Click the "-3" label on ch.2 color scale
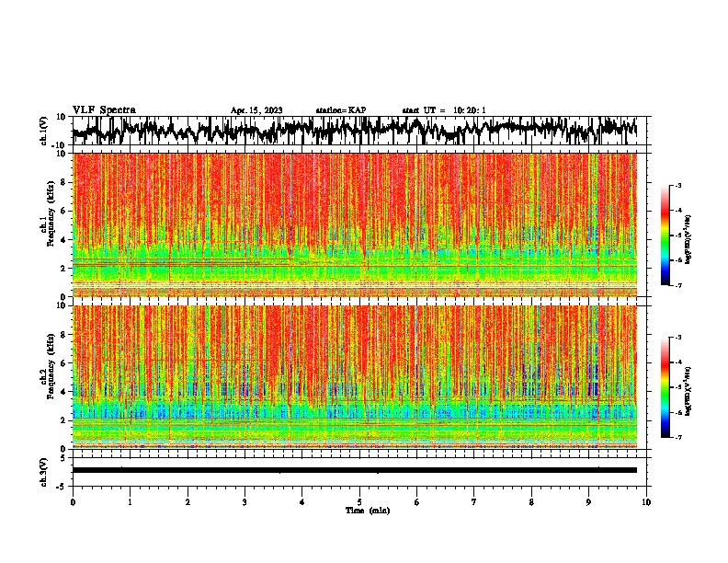Screen dimensions: 728x563 pos(678,338)
